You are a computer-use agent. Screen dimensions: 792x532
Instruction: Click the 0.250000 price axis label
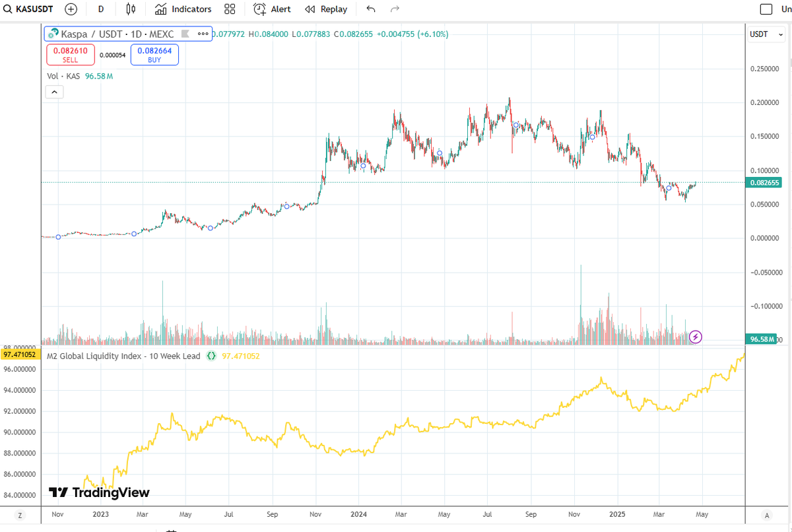[x=766, y=69]
